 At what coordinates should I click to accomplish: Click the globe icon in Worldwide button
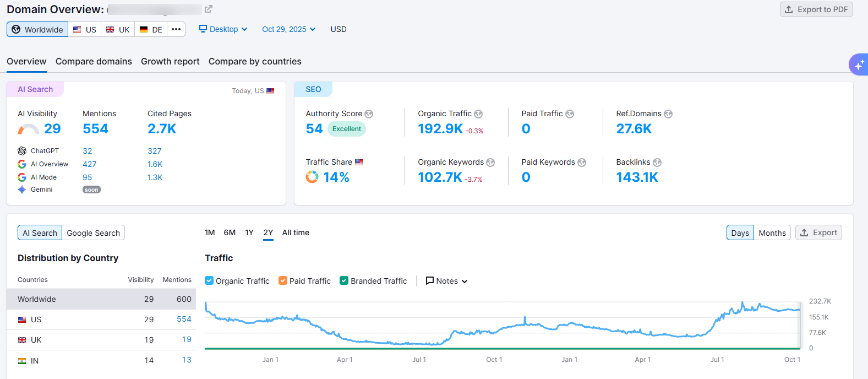coord(16,29)
